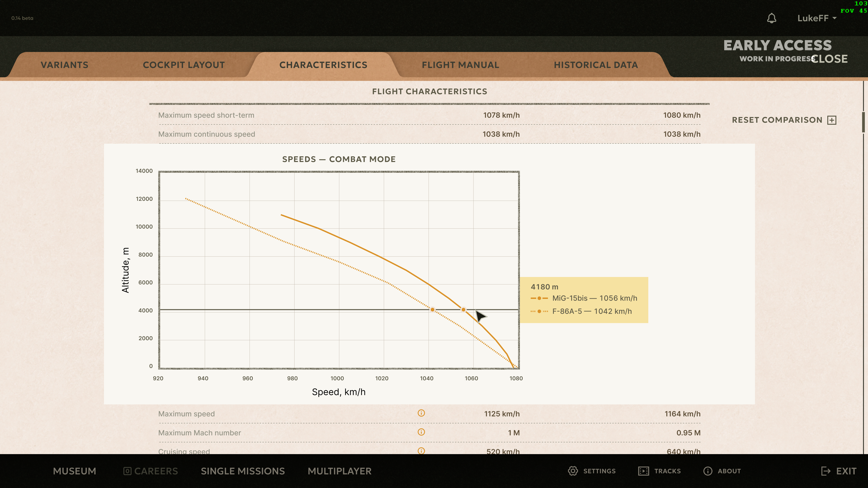This screenshot has width=868, height=488.
Task: Click the MiG-15bis legend entry in tooltip
Action: pyautogui.click(x=584, y=298)
